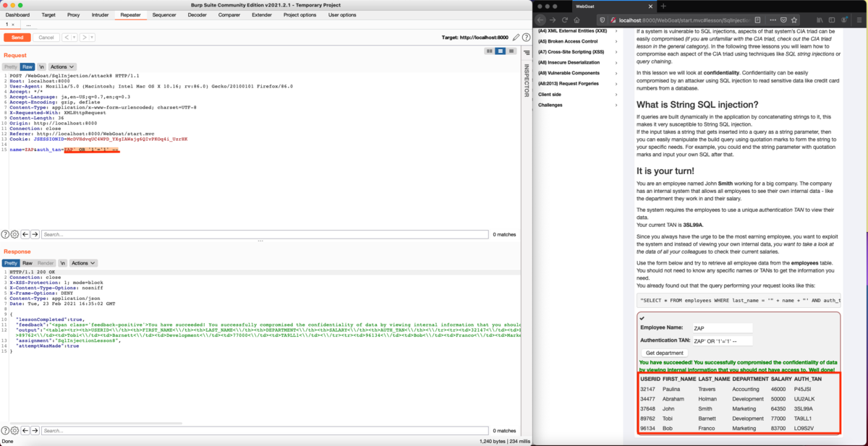Open forward history dropdown arrow in Repeater
The height and width of the screenshot is (446, 868).
[92, 37]
